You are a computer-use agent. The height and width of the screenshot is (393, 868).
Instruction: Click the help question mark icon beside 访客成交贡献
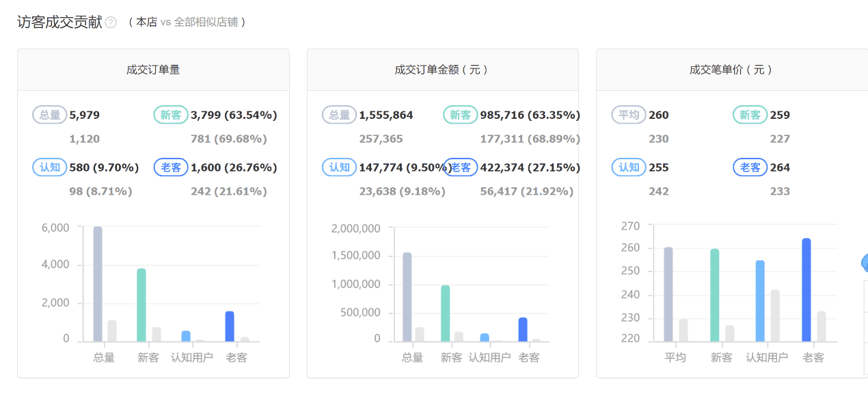(111, 23)
